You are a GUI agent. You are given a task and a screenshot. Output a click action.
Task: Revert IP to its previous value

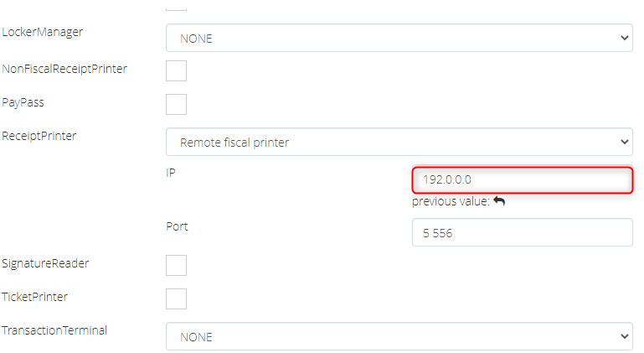click(x=499, y=201)
